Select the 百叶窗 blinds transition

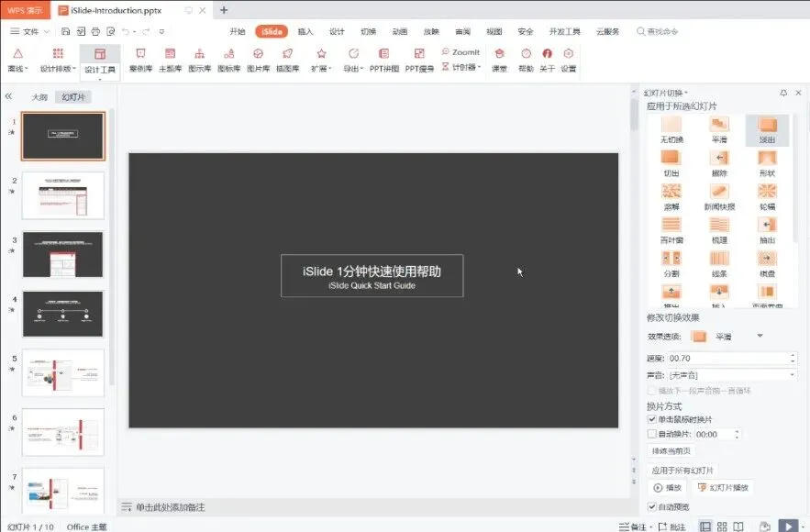(671, 230)
